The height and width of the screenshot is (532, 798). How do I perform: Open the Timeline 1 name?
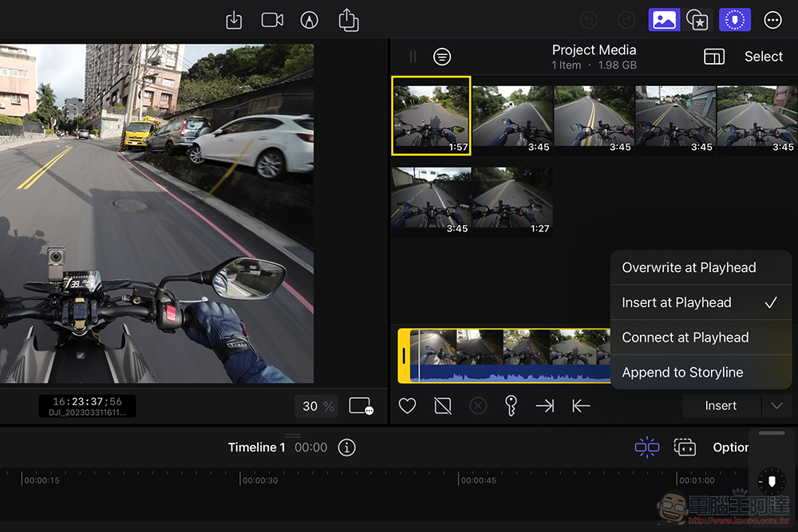[x=256, y=447]
